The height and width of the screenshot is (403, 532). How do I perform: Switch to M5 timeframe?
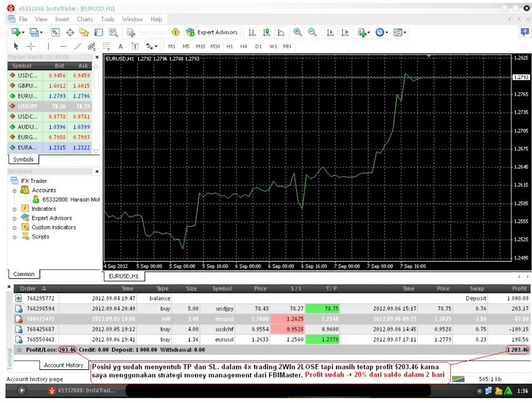click(x=186, y=46)
